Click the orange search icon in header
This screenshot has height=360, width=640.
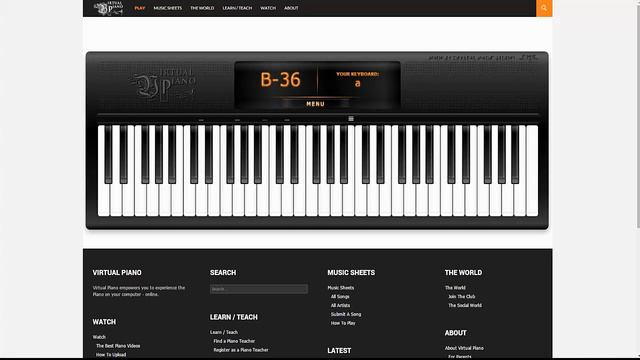click(544, 8)
